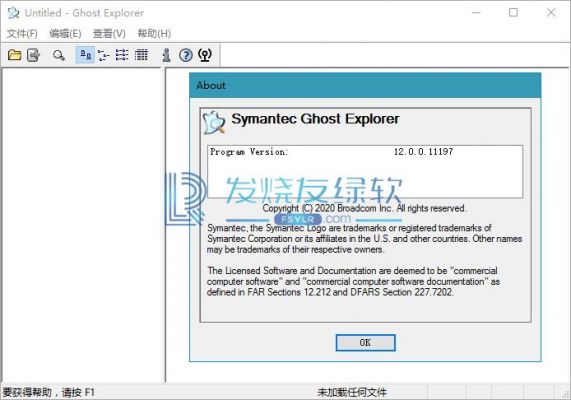
Task: Click status bar help hint F1
Action: 49,392
